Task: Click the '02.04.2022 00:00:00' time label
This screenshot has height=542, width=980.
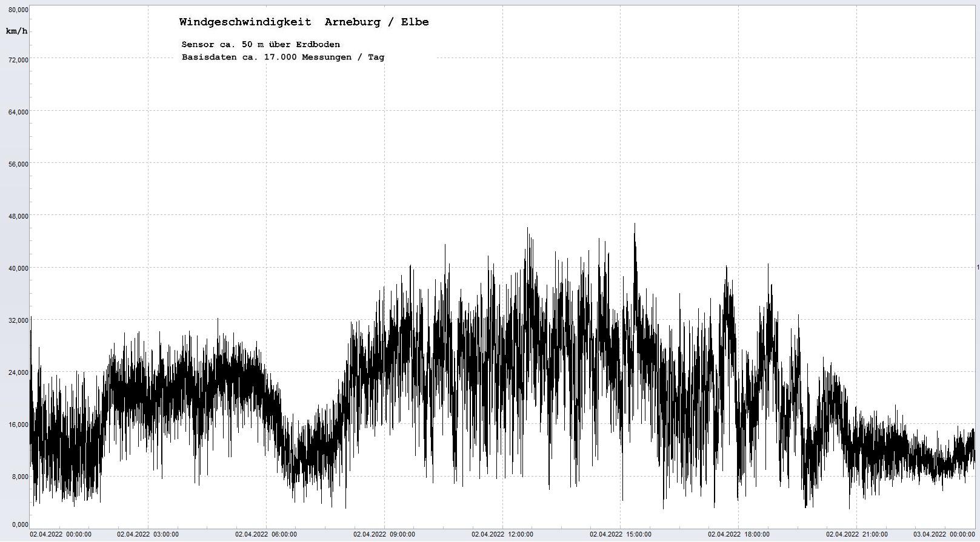Action: [61, 535]
